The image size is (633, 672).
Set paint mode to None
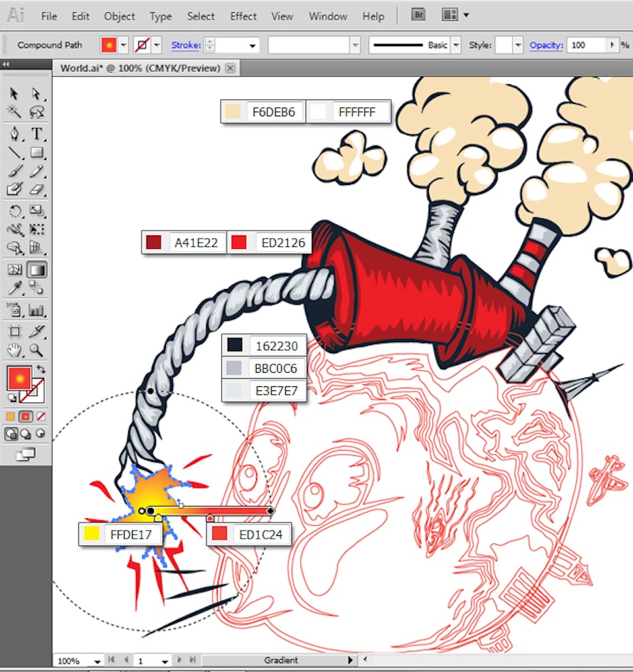click(40, 416)
